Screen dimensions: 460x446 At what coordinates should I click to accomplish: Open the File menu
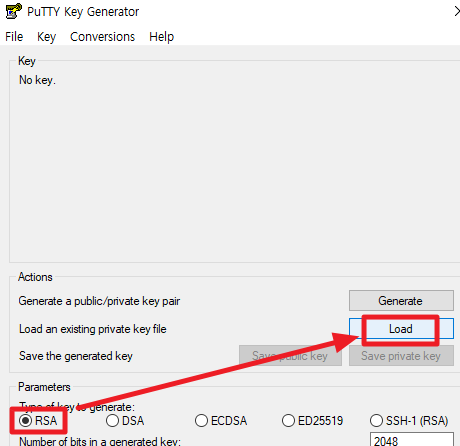click(14, 37)
